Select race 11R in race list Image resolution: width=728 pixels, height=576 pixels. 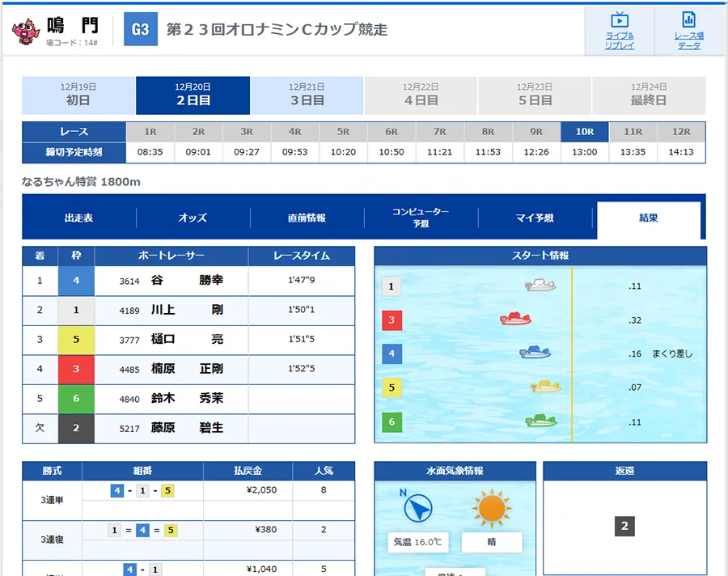[x=633, y=131]
